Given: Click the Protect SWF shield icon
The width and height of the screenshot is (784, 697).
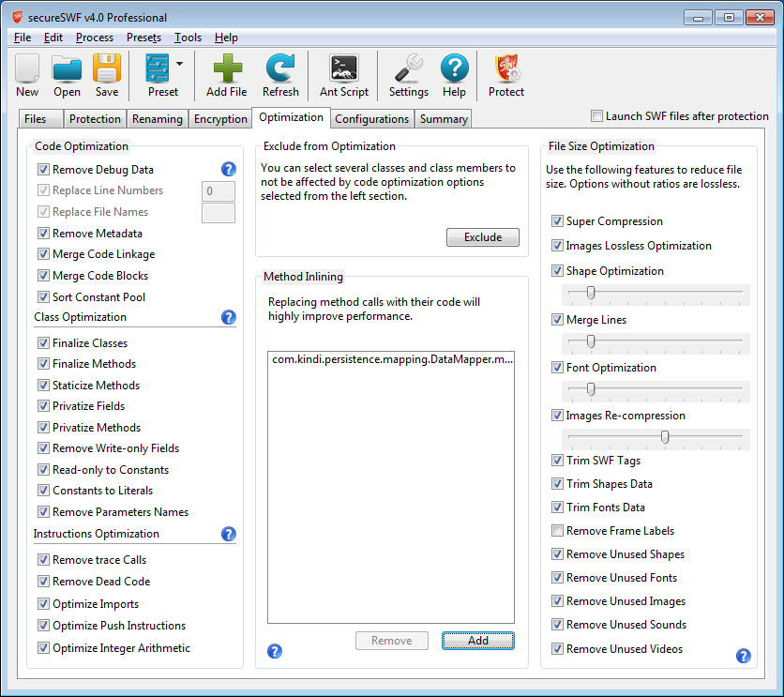Looking at the screenshot, I should (x=506, y=69).
